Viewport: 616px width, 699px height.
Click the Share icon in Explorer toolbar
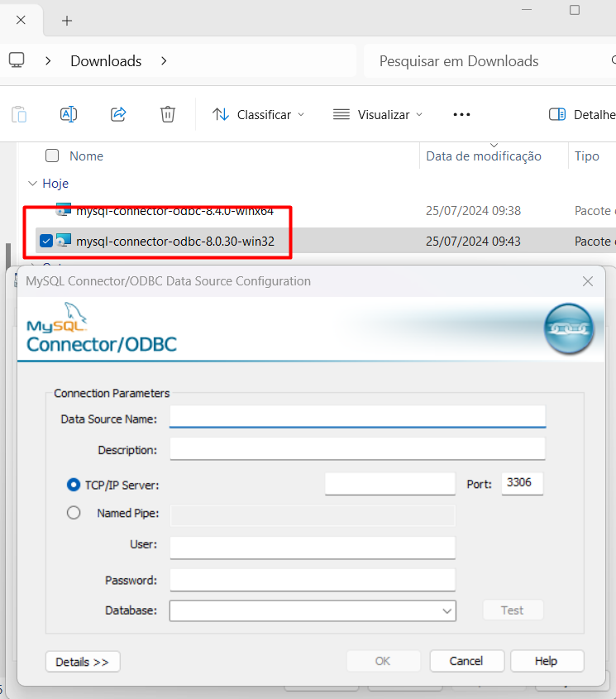pyautogui.click(x=118, y=114)
